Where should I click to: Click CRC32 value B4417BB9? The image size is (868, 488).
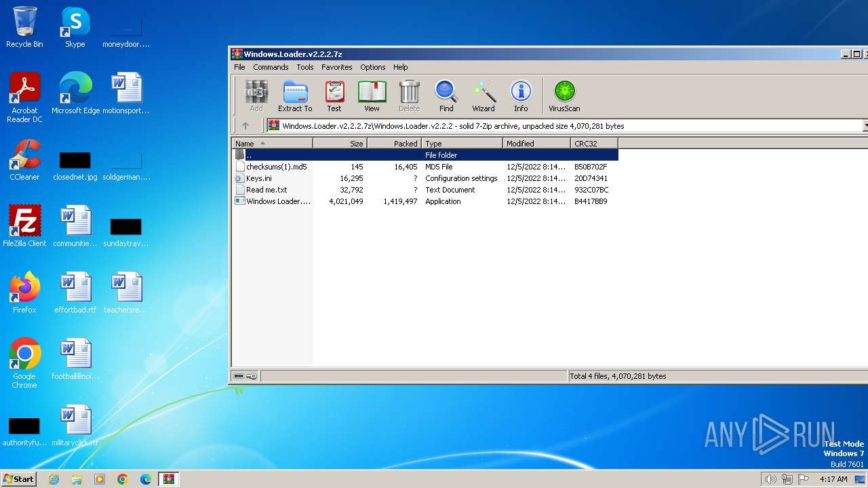591,201
